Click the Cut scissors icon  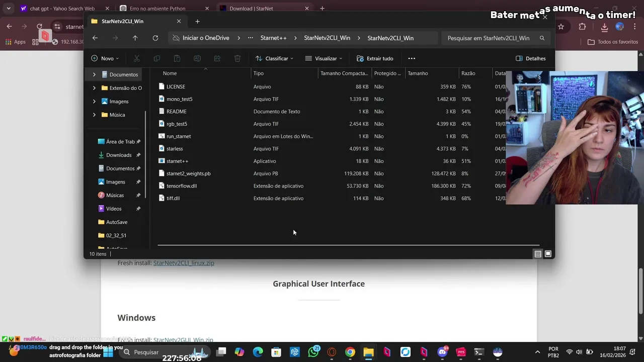pyautogui.click(x=136, y=58)
